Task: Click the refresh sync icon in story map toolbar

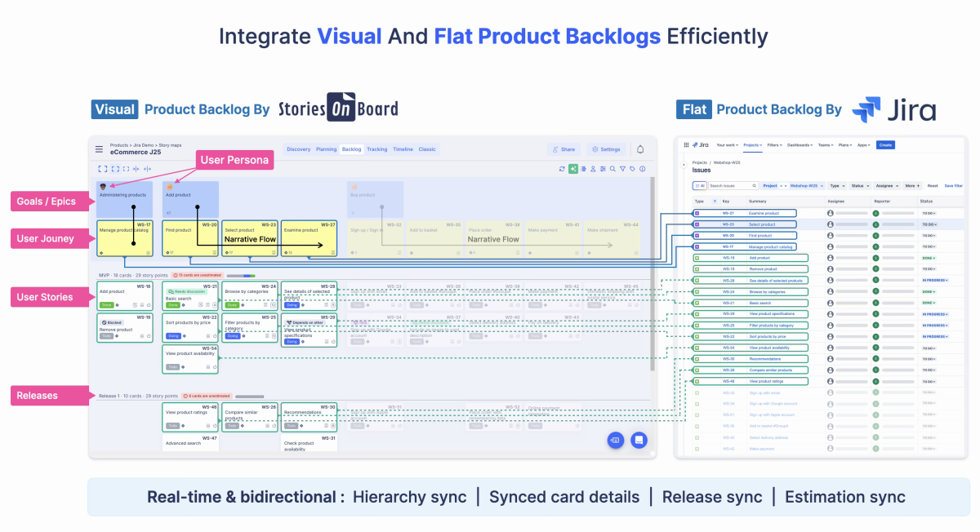Action: (x=562, y=169)
